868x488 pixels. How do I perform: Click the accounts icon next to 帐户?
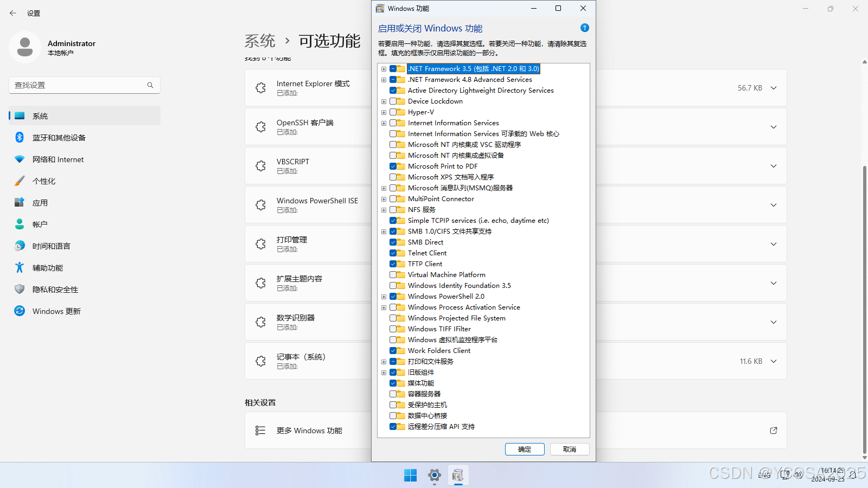pyautogui.click(x=20, y=224)
